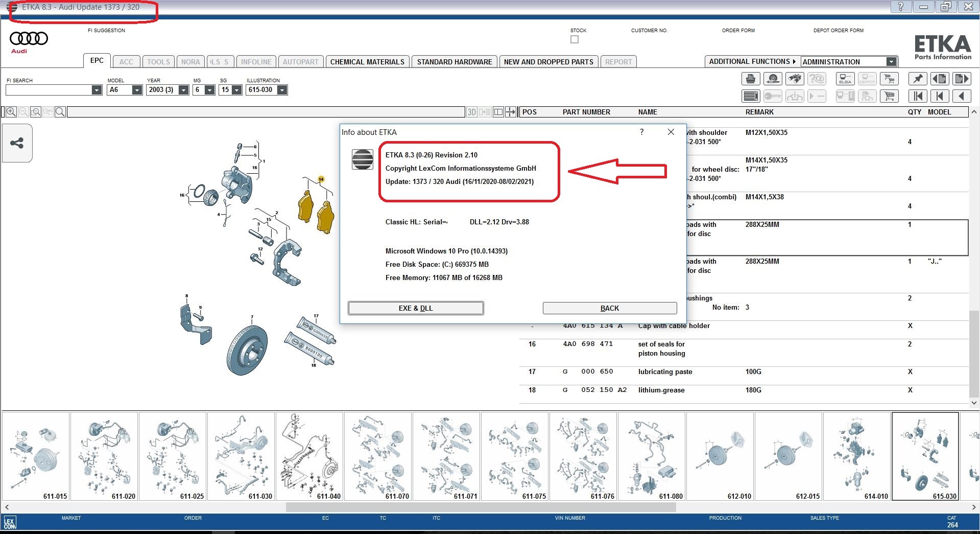
Task: Click the BACK button in the dialog
Action: pos(610,308)
